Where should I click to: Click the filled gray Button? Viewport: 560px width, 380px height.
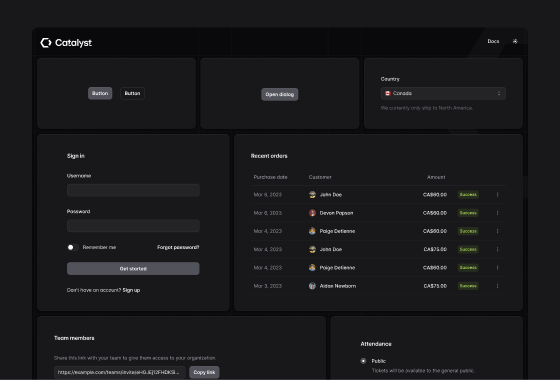[x=100, y=93]
